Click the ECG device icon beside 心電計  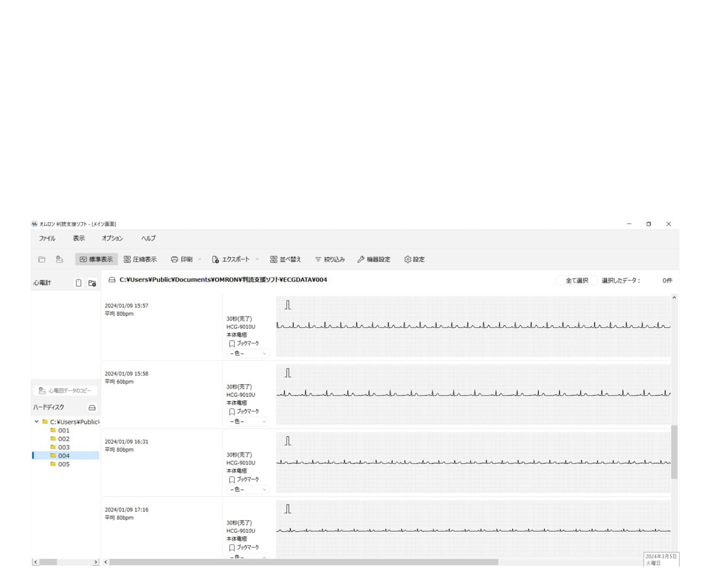79,283
